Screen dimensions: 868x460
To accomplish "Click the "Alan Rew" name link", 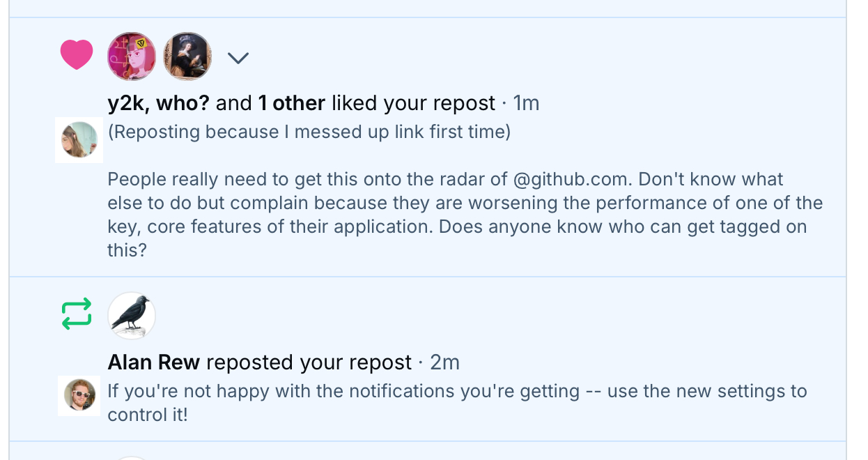I will [154, 362].
